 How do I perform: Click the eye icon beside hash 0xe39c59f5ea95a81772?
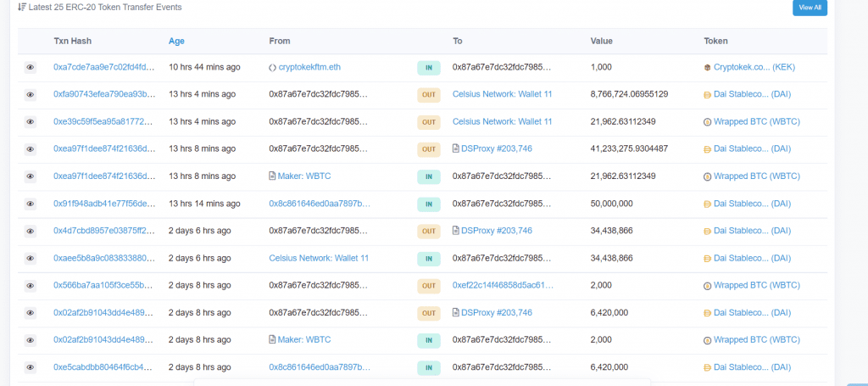click(x=31, y=122)
